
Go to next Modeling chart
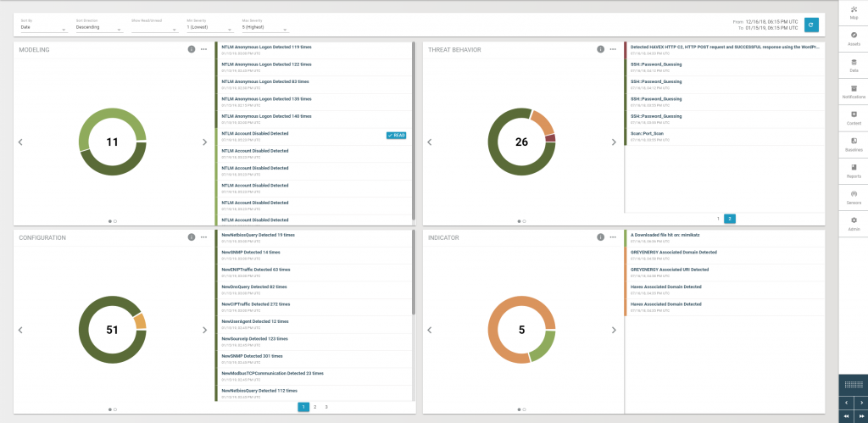point(204,142)
